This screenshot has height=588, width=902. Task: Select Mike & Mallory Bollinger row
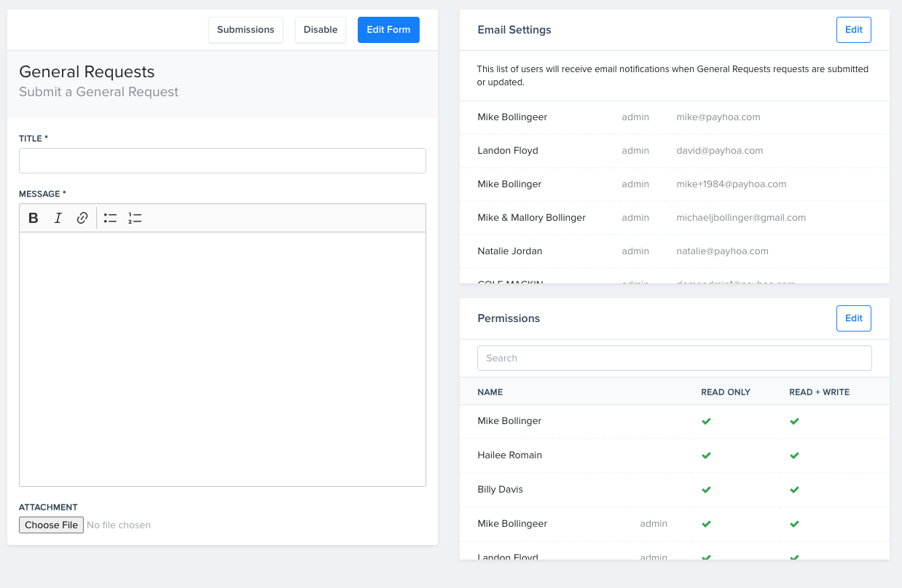click(x=675, y=218)
